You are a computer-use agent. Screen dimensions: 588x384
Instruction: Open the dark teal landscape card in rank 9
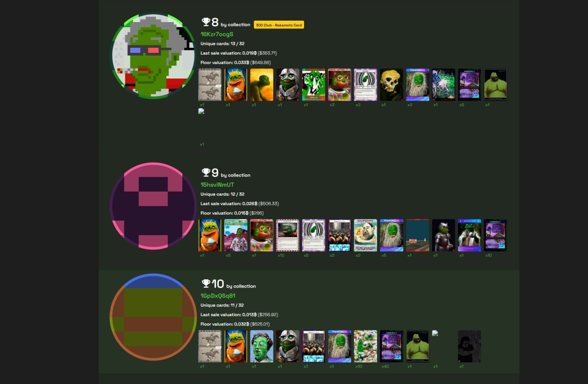pos(418,235)
